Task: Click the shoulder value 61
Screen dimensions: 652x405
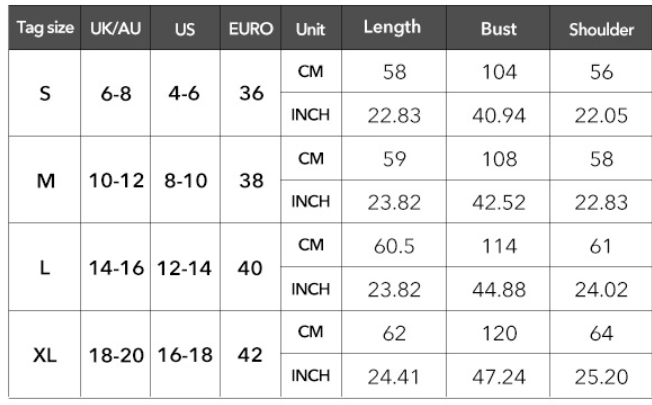Action: click(x=601, y=245)
